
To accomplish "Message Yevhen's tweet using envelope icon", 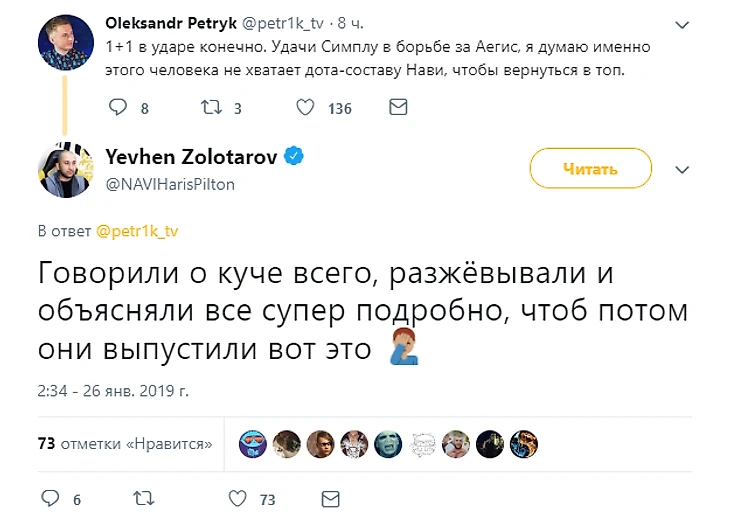I will point(330,498).
